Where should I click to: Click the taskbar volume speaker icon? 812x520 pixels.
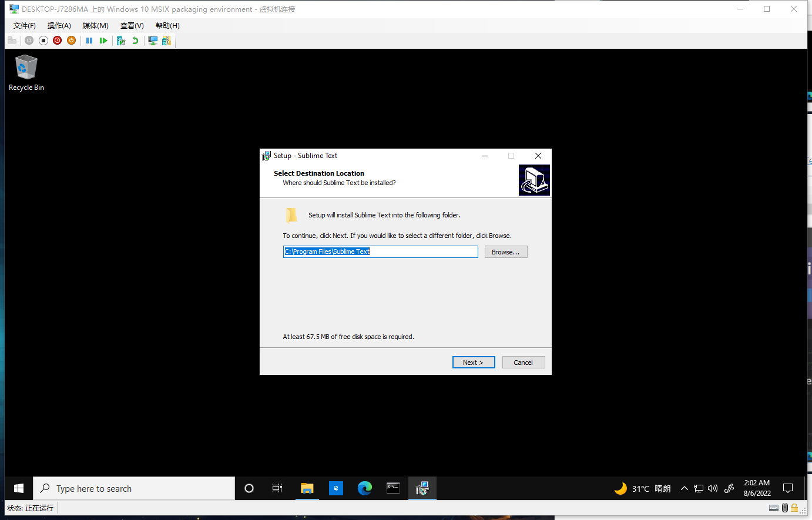pos(713,489)
